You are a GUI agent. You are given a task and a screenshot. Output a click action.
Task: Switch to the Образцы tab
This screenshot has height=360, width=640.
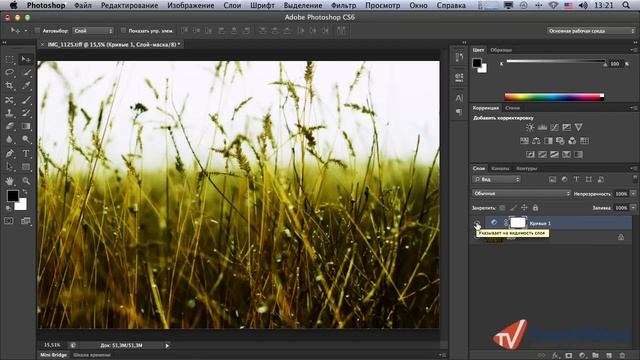[x=501, y=50]
